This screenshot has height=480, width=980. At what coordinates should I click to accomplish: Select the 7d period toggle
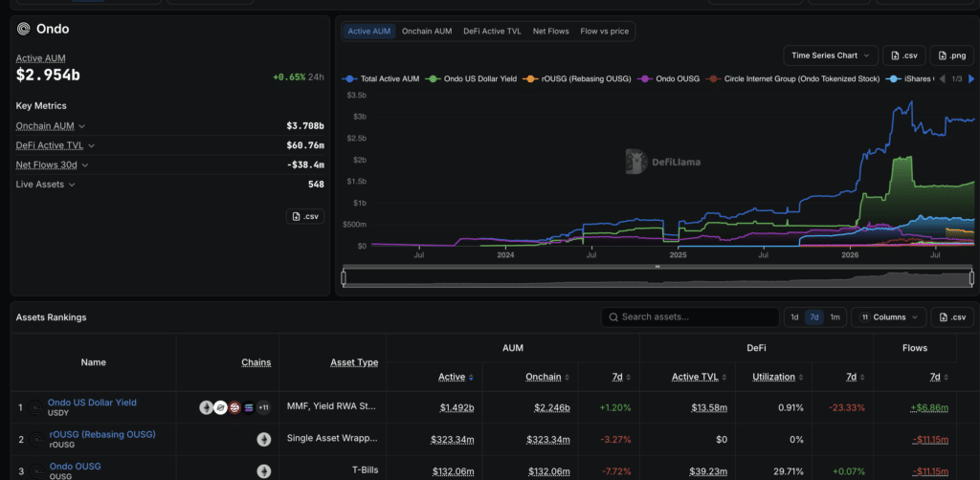tap(813, 317)
